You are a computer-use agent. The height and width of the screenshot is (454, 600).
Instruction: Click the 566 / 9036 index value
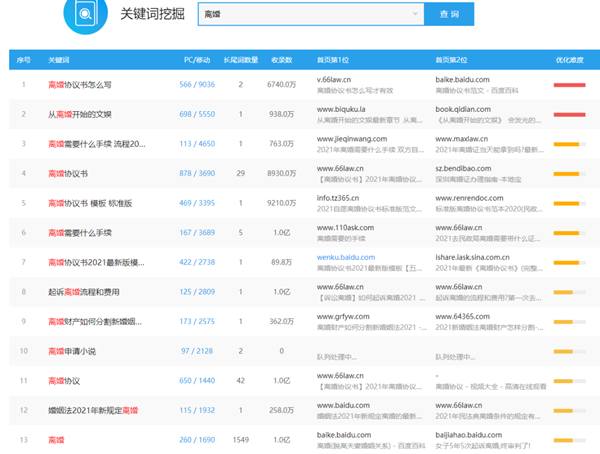pyautogui.click(x=198, y=85)
